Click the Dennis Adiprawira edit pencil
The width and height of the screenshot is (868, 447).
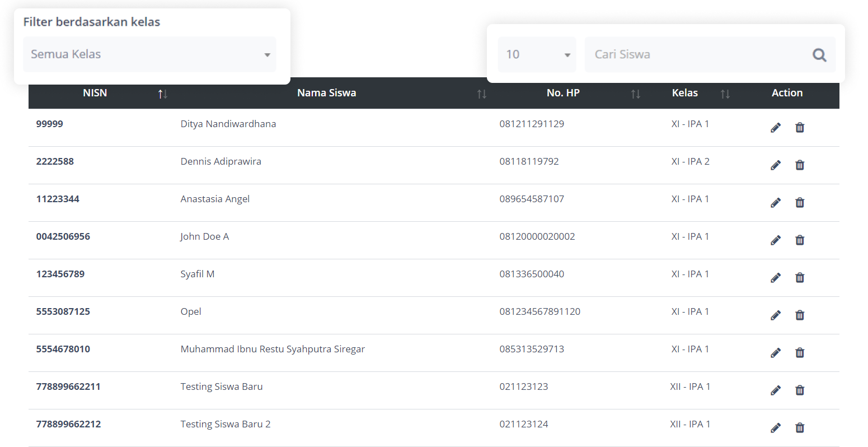[775, 165]
